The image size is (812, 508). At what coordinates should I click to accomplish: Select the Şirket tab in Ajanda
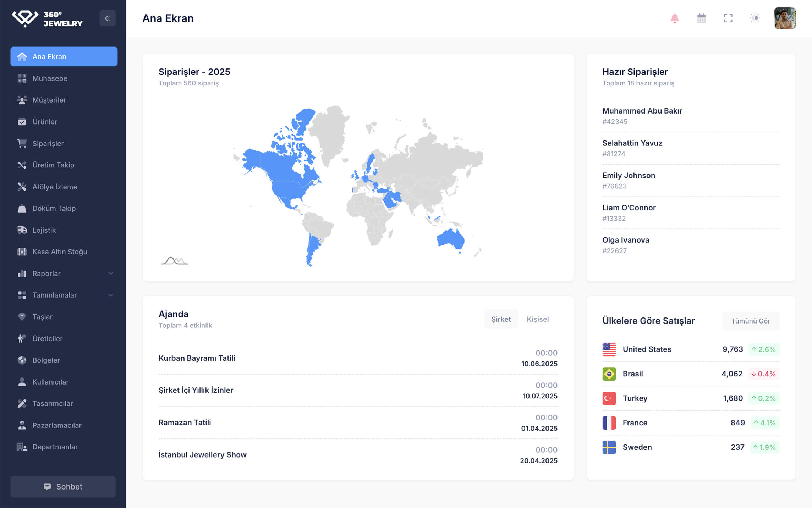pos(501,319)
